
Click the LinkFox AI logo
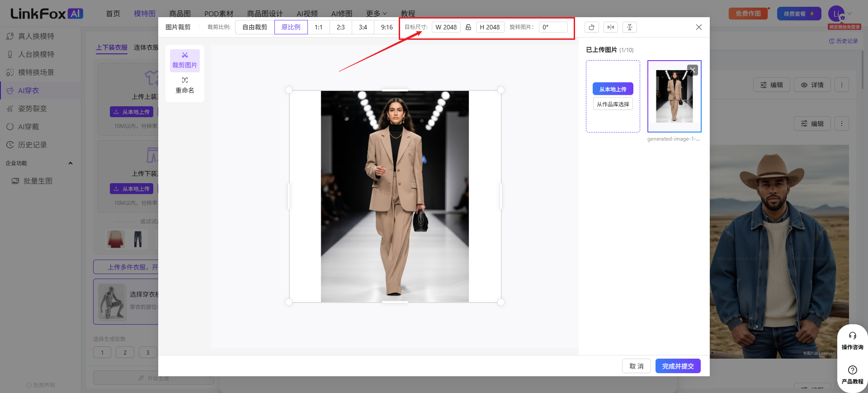47,14
